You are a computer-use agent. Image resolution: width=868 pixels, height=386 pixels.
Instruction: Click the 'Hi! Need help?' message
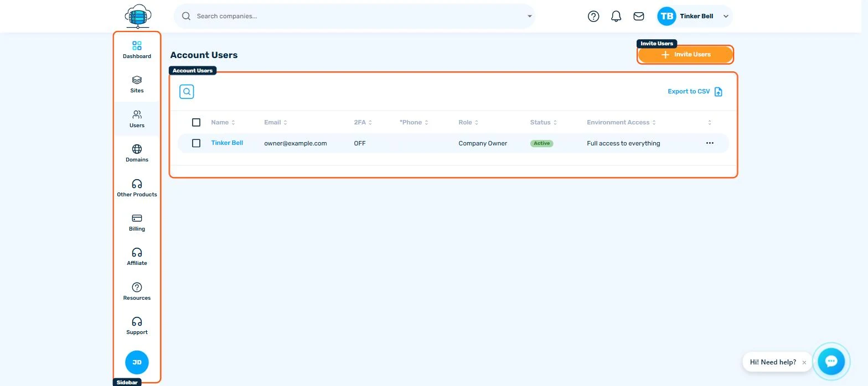[x=773, y=362]
